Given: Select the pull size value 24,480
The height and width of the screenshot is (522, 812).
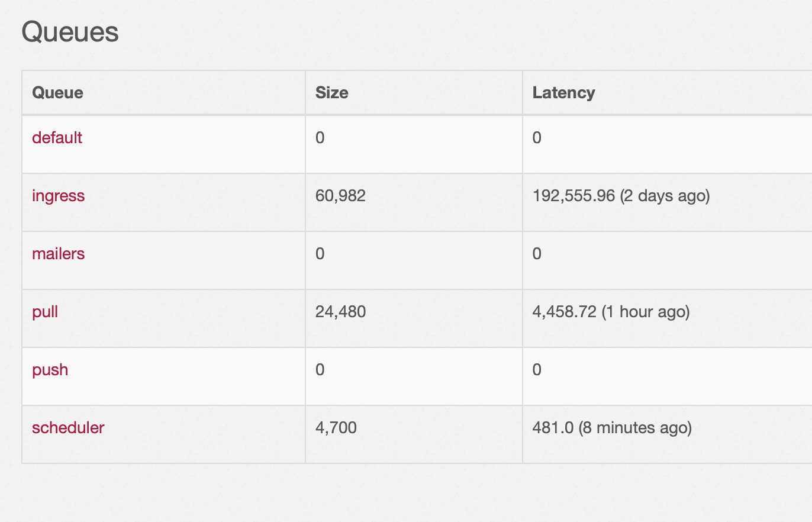Looking at the screenshot, I should coord(340,312).
